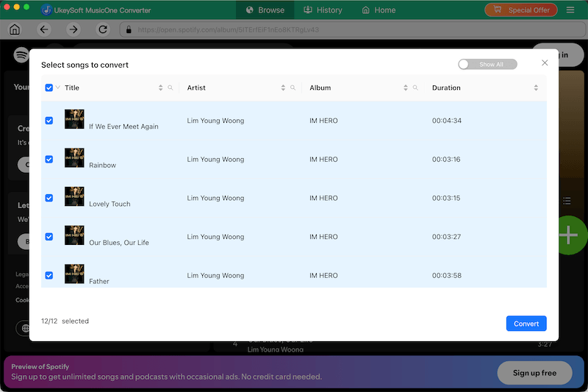Switch to the Home tab
This screenshot has height=392, width=588.
pos(379,10)
